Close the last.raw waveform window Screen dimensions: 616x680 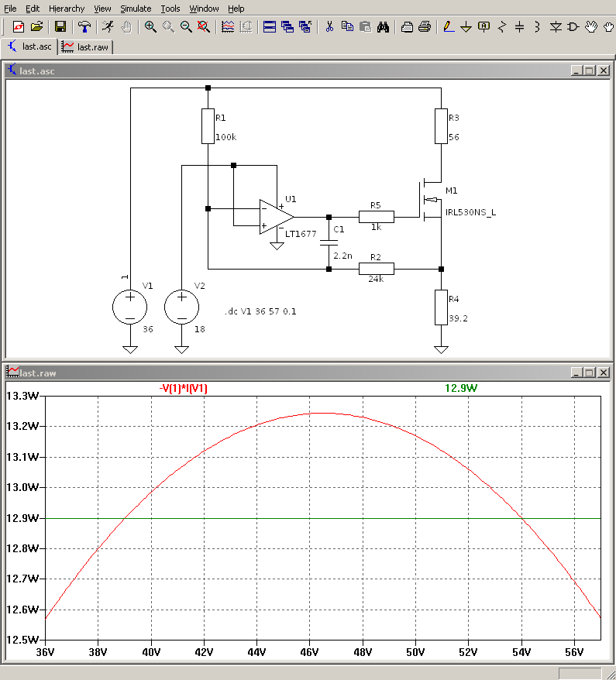click(604, 372)
